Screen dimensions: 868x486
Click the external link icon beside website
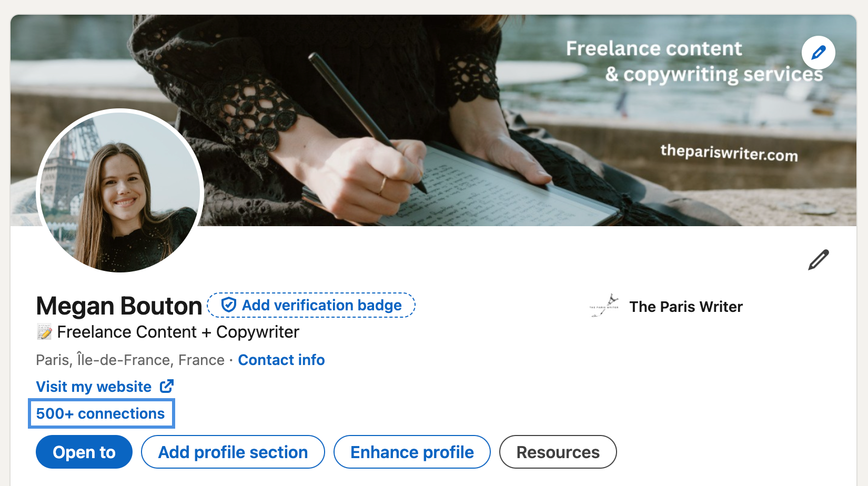click(x=167, y=387)
